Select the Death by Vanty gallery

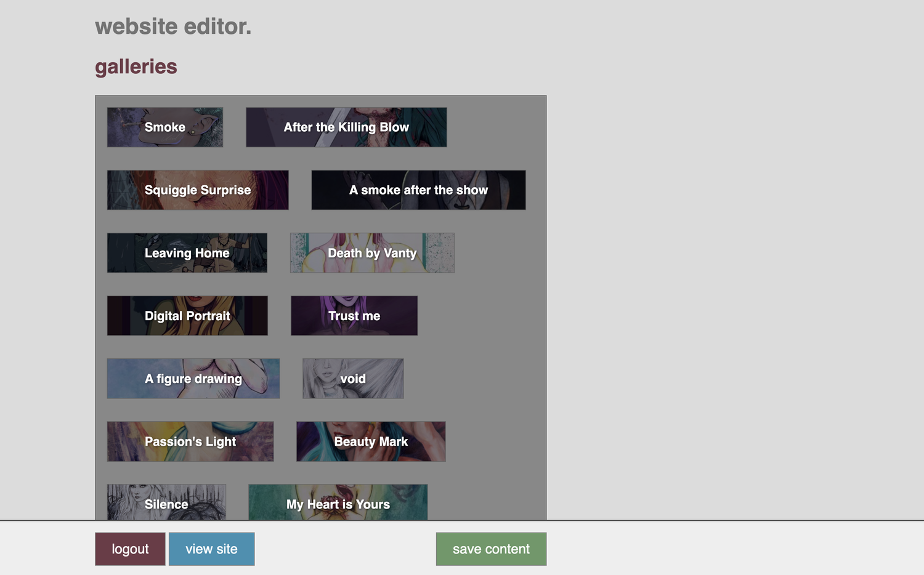[371, 252]
